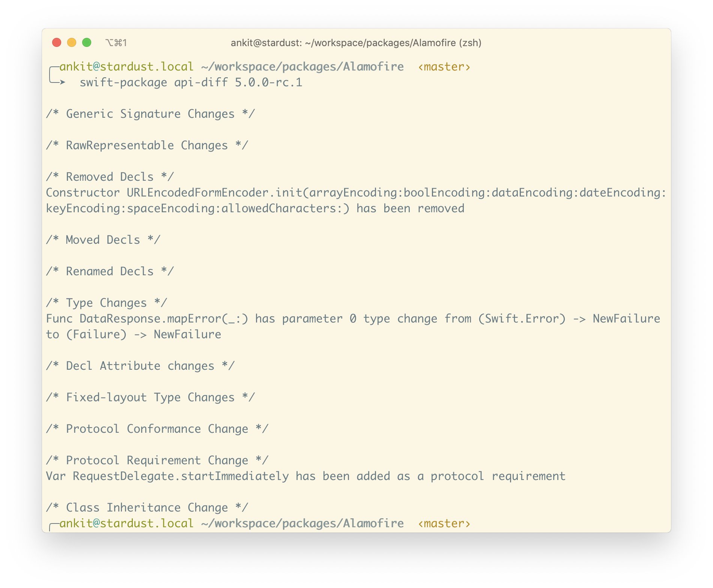Minimize the terminal with the yellow button

click(x=72, y=43)
